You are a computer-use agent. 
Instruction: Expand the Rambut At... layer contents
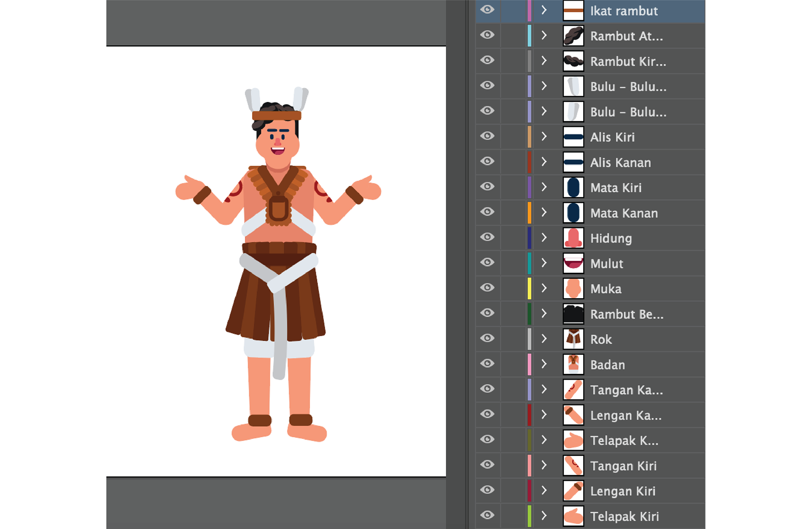(x=544, y=35)
